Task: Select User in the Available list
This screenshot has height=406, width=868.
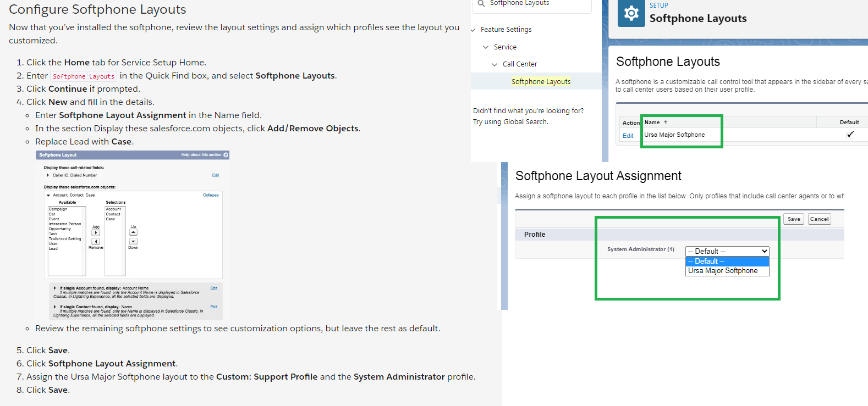Action: tap(53, 243)
